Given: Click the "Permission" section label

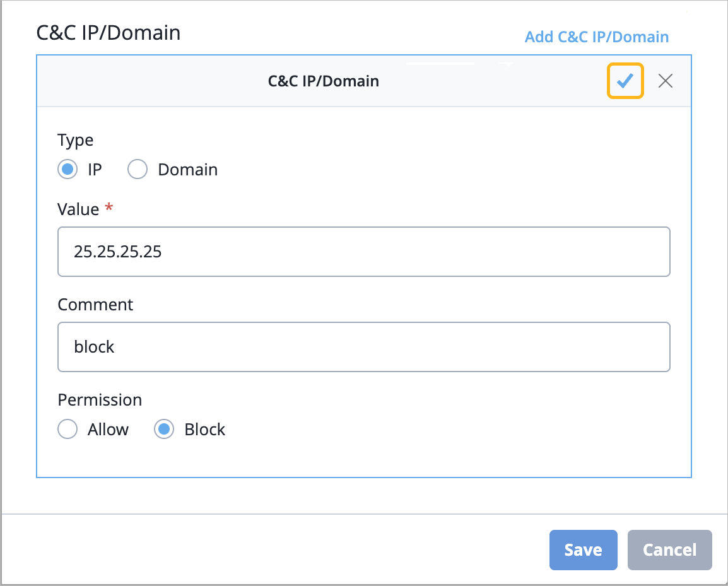Looking at the screenshot, I should pyautogui.click(x=100, y=400).
